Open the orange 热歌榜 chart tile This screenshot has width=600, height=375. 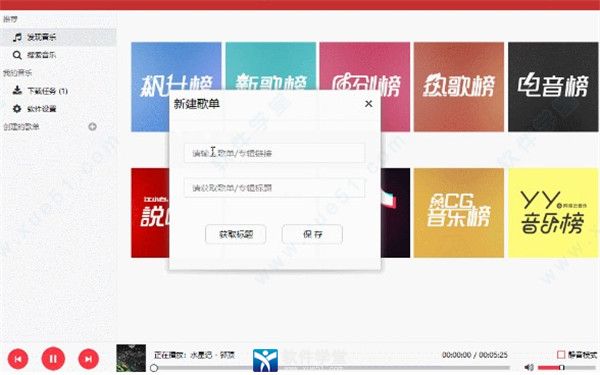[x=459, y=87]
